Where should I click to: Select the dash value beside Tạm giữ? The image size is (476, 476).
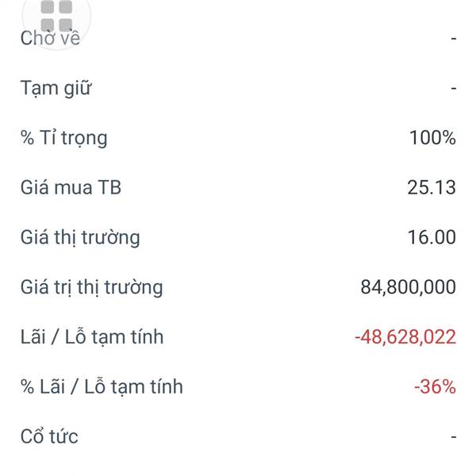pos(454,88)
